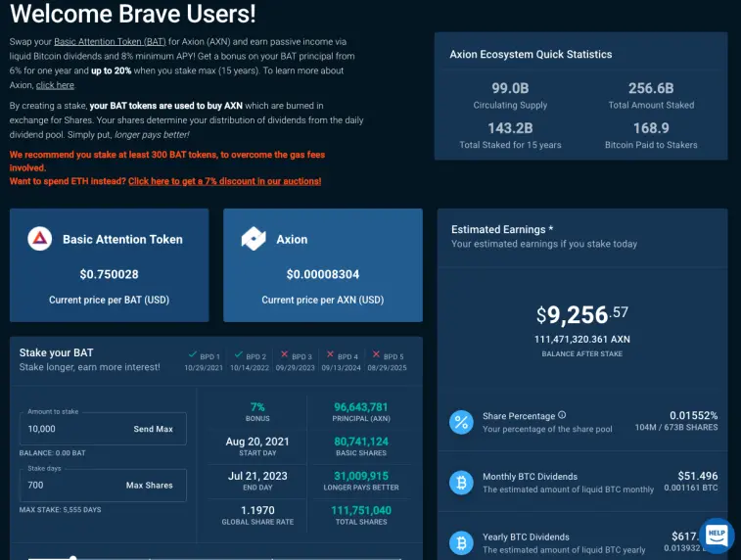Click the Share Percentage percent icon
The width and height of the screenshot is (741, 560).
[x=461, y=422]
